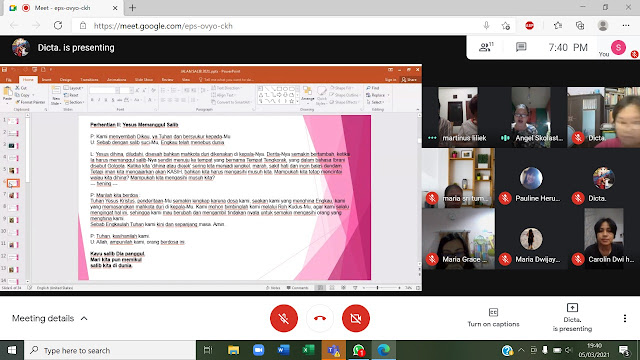Open Shape Effects dropdown

(344, 102)
